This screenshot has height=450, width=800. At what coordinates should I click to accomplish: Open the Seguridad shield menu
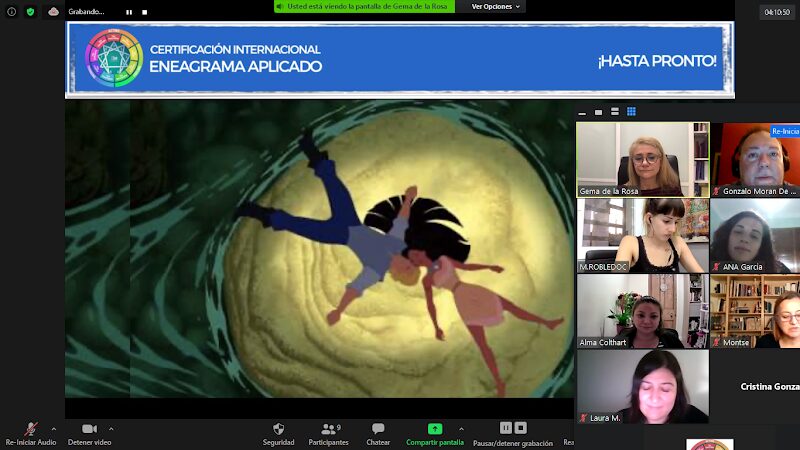[278, 434]
